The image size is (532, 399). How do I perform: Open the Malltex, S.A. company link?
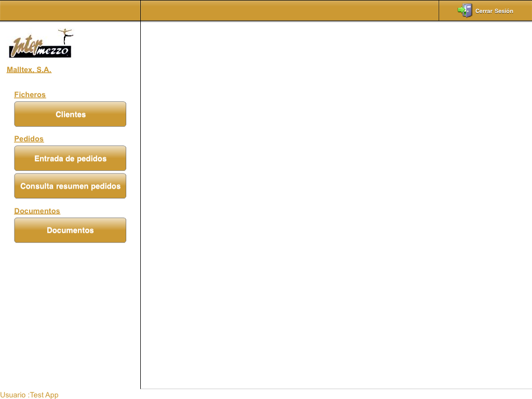(29, 70)
